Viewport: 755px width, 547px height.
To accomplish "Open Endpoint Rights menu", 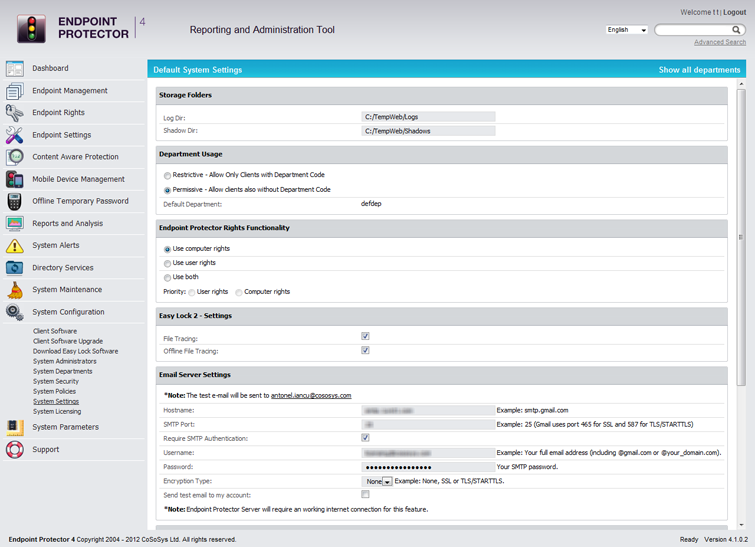I will (x=58, y=113).
